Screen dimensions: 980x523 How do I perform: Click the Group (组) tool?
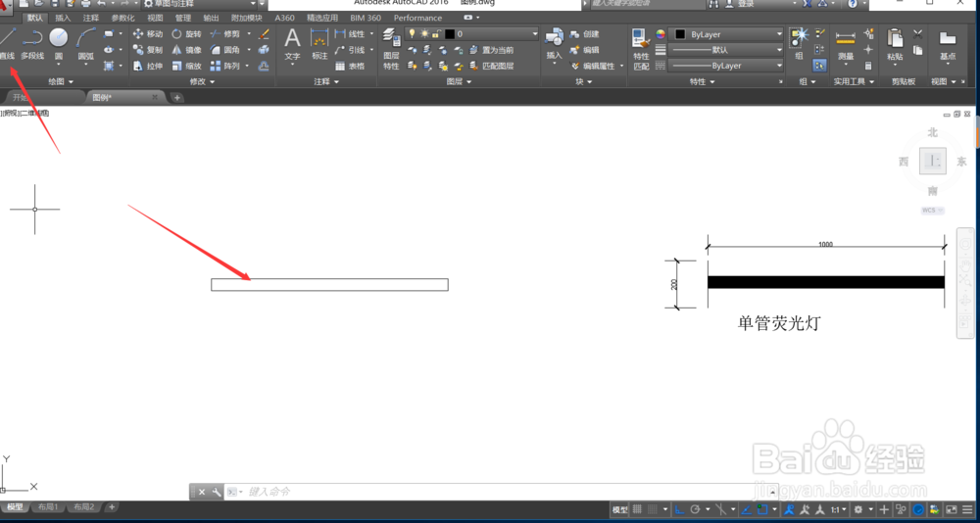[799, 44]
